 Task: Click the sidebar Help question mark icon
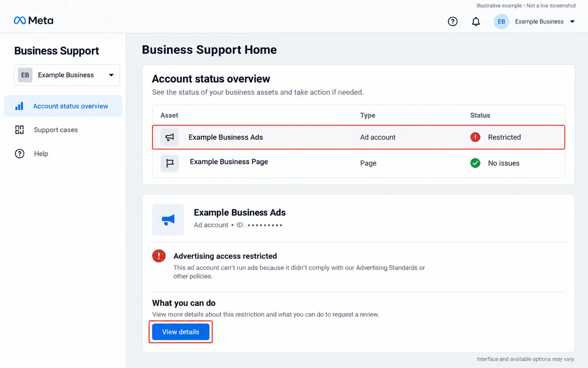[x=19, y=154]
